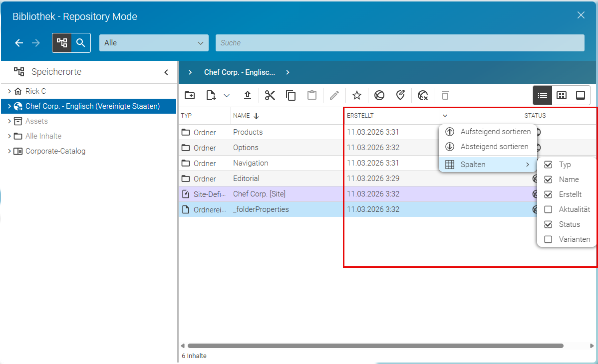Select Alle Inhalte in the tree
This screenshot has height=364, width=598.
43,136
